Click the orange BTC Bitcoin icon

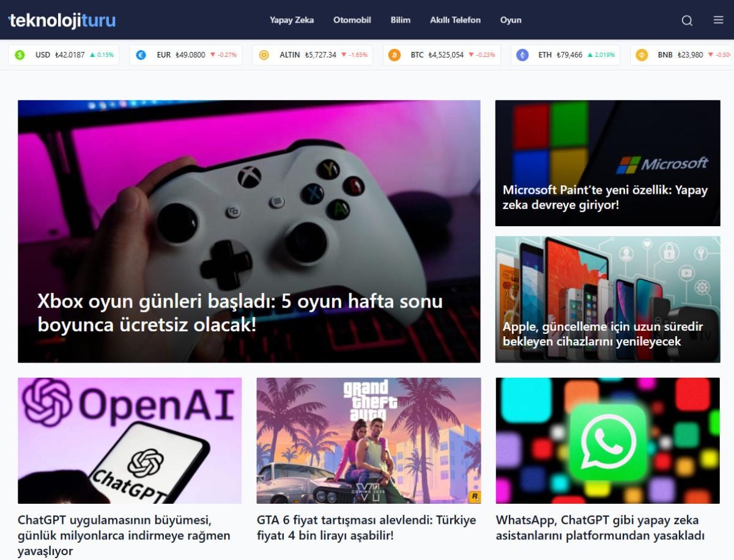pos(395,55)
